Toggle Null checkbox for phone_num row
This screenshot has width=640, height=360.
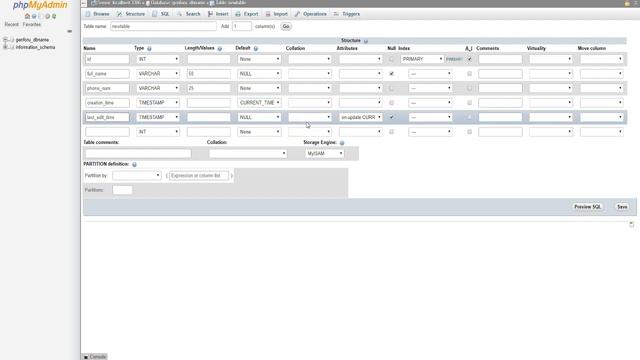click(x=391, y=88)
